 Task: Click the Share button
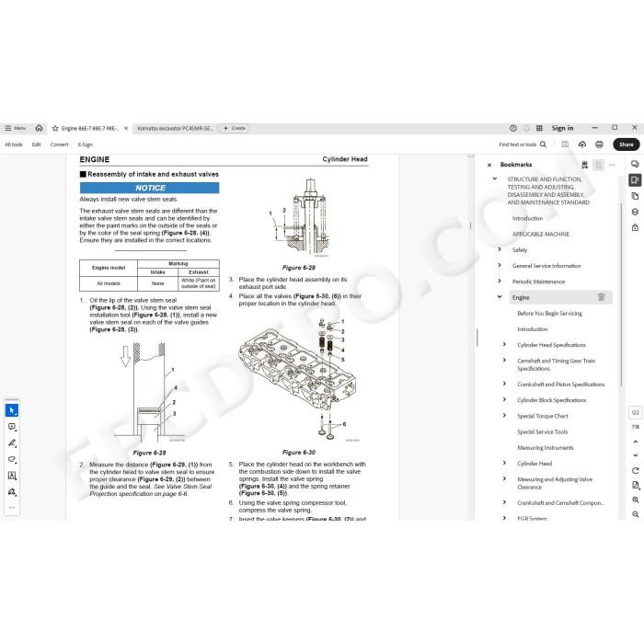click(626, 144)
